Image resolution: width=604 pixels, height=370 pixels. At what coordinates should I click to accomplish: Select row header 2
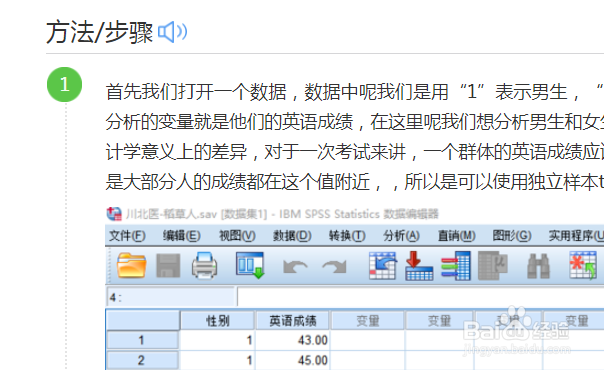click(142, 360)
